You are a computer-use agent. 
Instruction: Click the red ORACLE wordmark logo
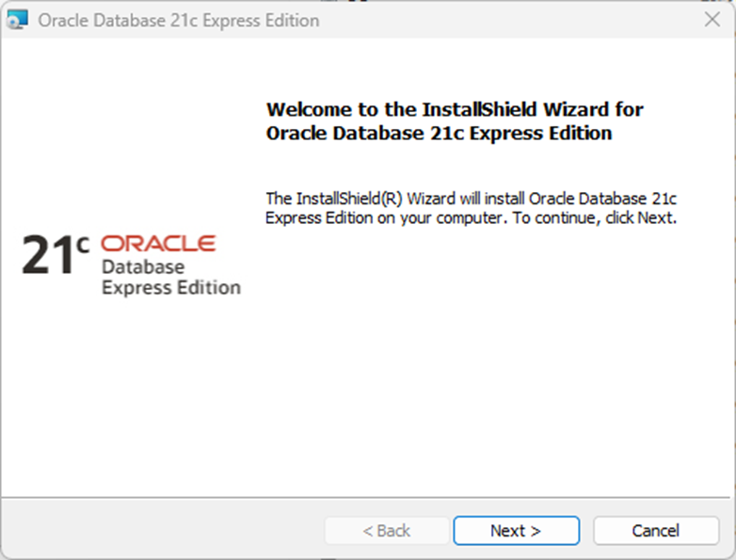tap(157, 244)
